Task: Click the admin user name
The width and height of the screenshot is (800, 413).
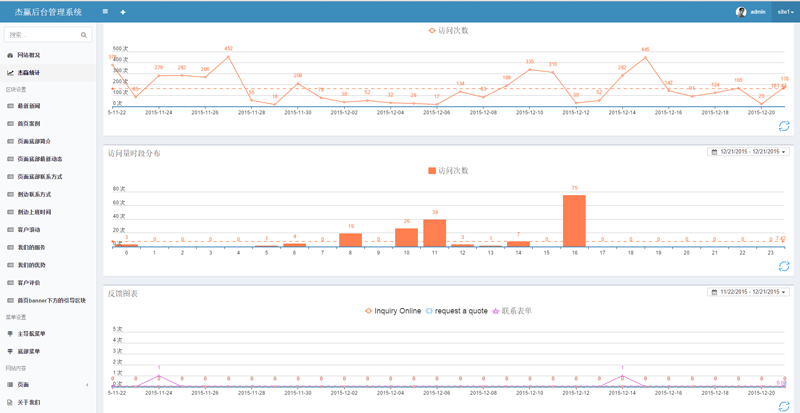Action: 758,12
